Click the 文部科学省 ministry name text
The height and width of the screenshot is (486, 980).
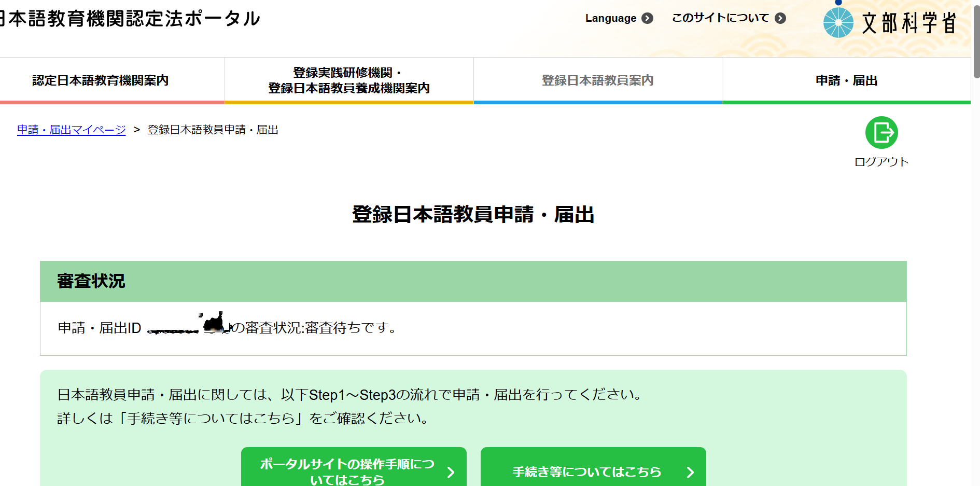coord(909,23)
